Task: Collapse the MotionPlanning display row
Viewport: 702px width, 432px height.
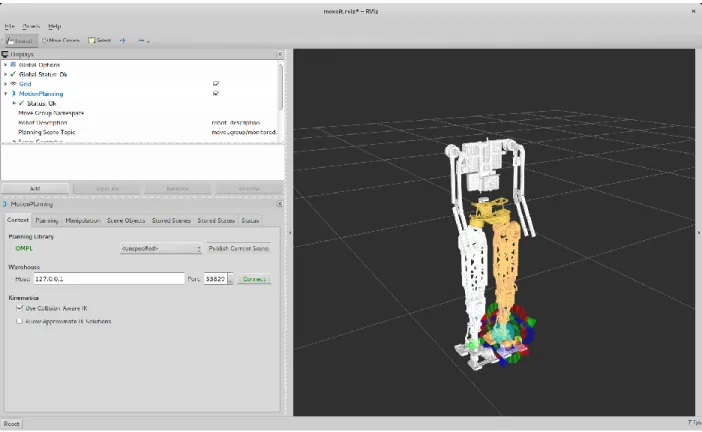Action: click(5, 94)
